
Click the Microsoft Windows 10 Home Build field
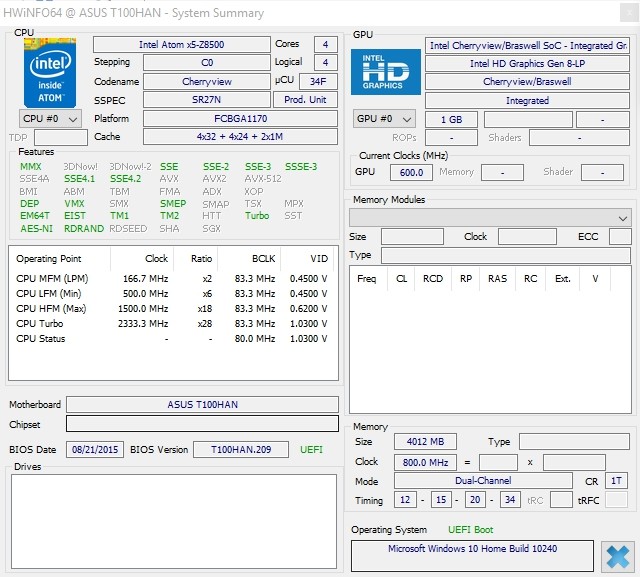pos(472,556)
